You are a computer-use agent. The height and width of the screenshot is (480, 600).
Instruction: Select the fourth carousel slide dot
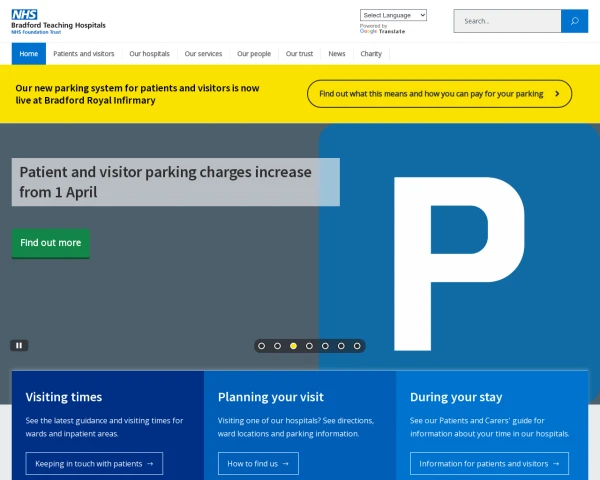pos(309,346)
